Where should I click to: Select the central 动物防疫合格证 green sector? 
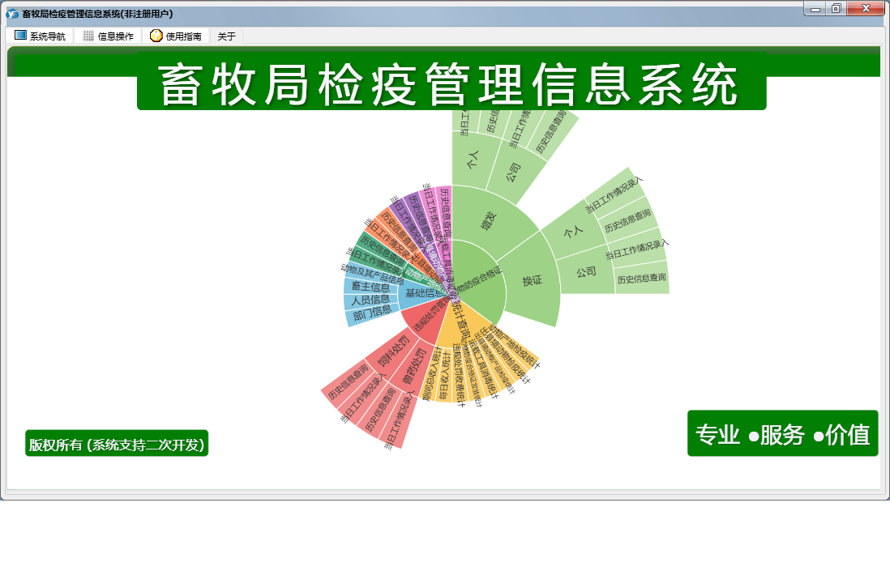[x=480, y=281]
